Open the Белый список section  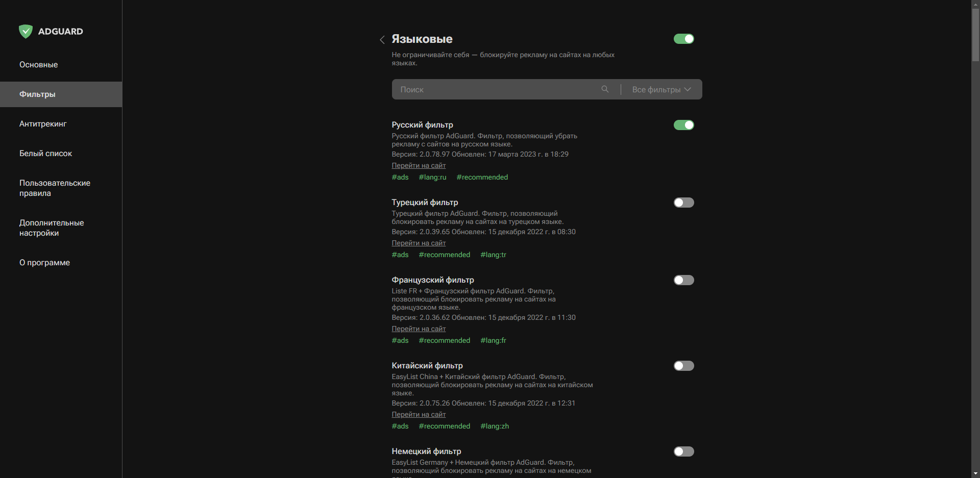45,153
